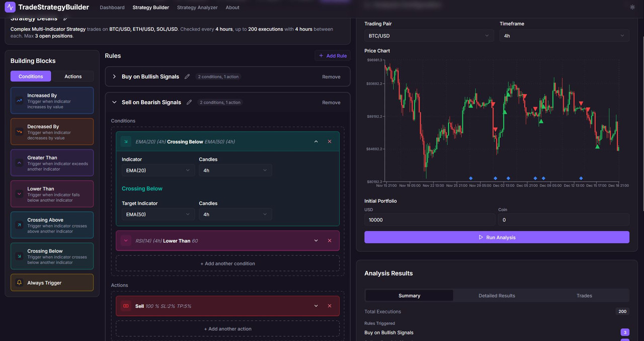Open the Trading Pair BTC/USD dropdown
Viewport: 644px width, 341px height.
click(x=429, y=36)
